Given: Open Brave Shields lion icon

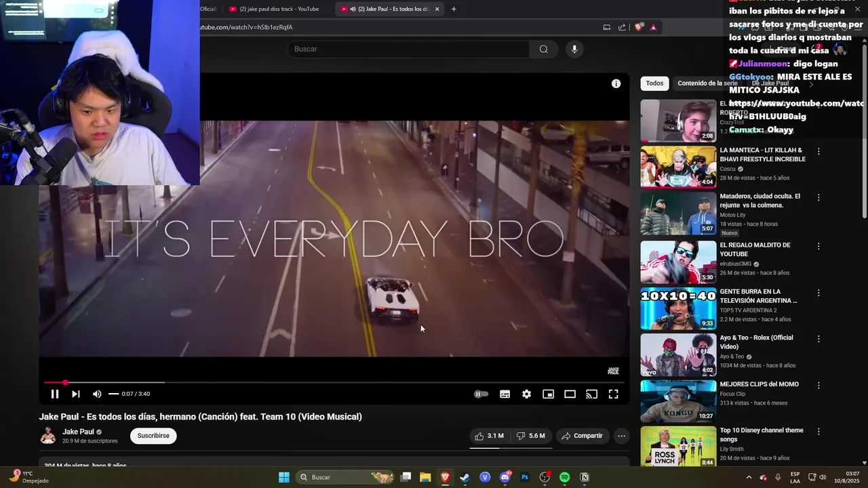Looking at the screenshot, I should click(x=638, y=27).
